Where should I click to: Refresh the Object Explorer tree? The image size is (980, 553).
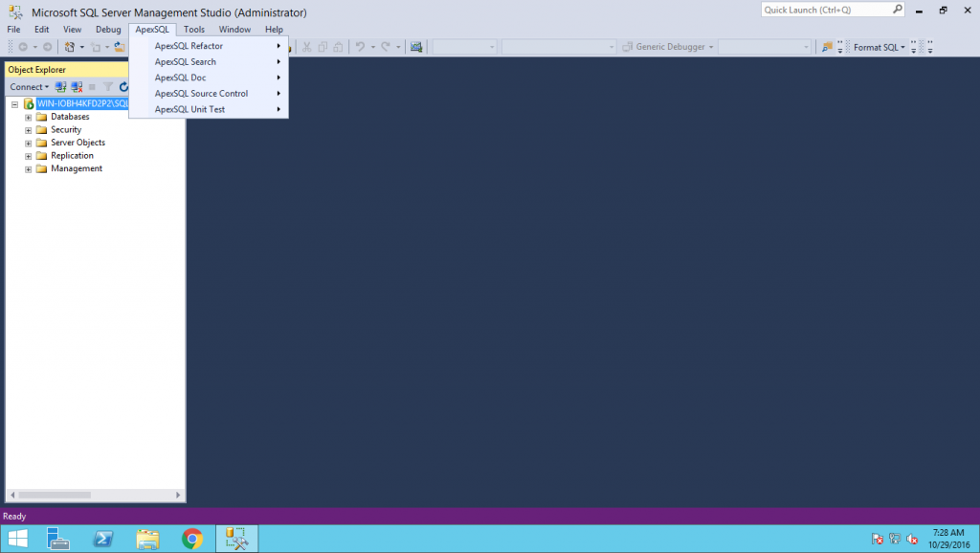pos(123,86)
